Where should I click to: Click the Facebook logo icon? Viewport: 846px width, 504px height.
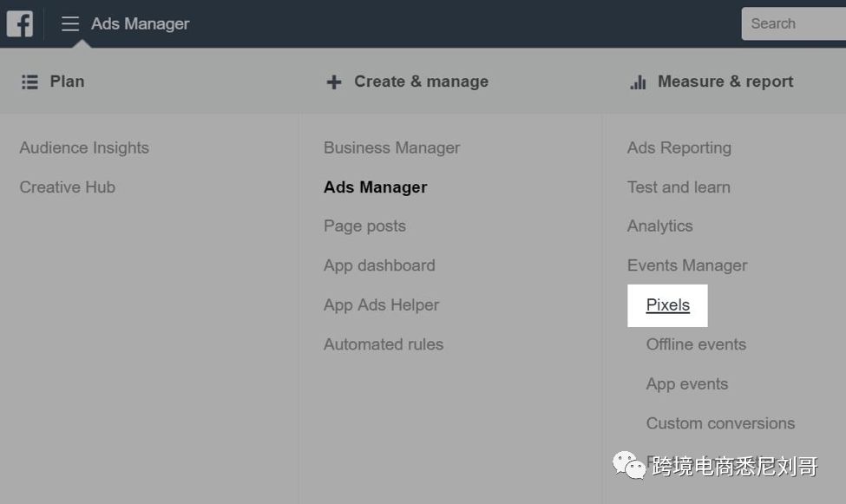[x=19, y=23]
